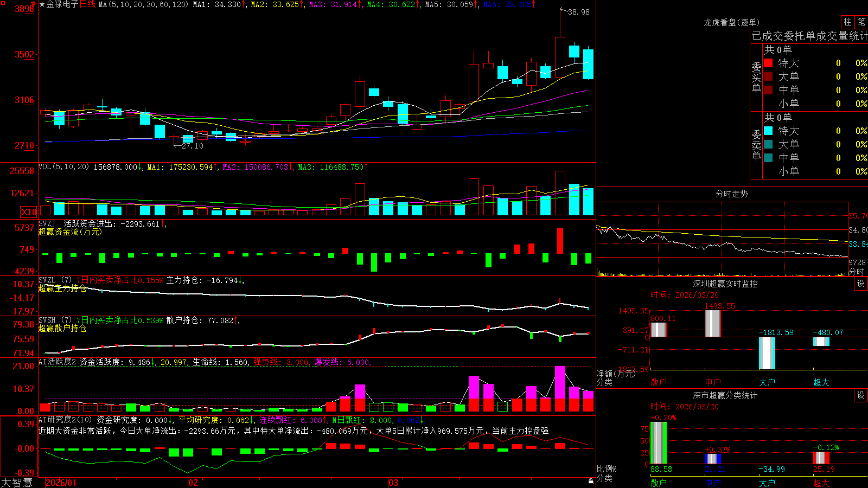Click the cyan 特大 sell-order color swatch

click(x=768, y=131)
